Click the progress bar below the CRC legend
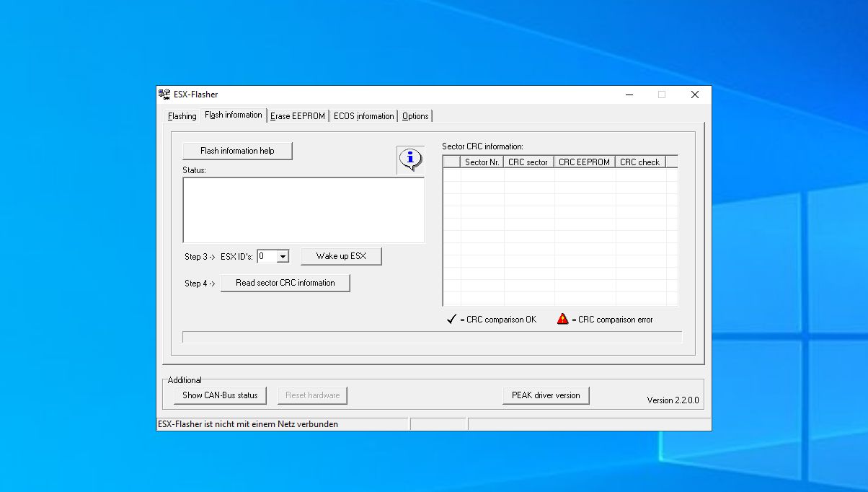Screen dimensions: 868x492 point(433,336)
